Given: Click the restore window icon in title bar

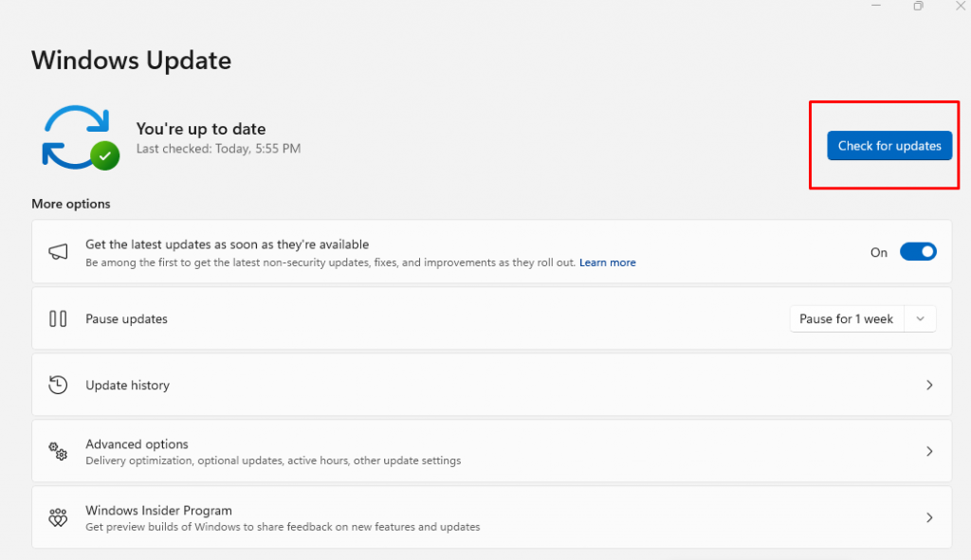Looking at the screenshot, I should [x=918, y=7].
